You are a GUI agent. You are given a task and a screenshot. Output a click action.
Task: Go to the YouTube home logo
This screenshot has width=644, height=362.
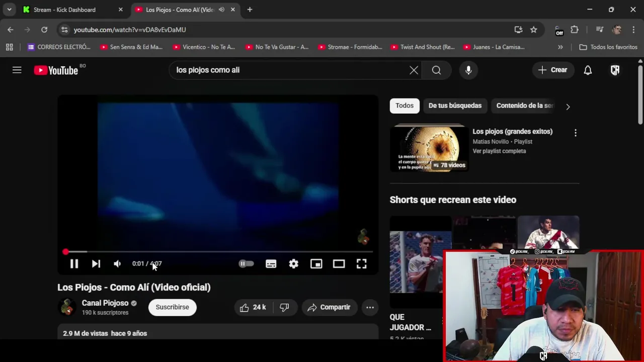(56, 70)
